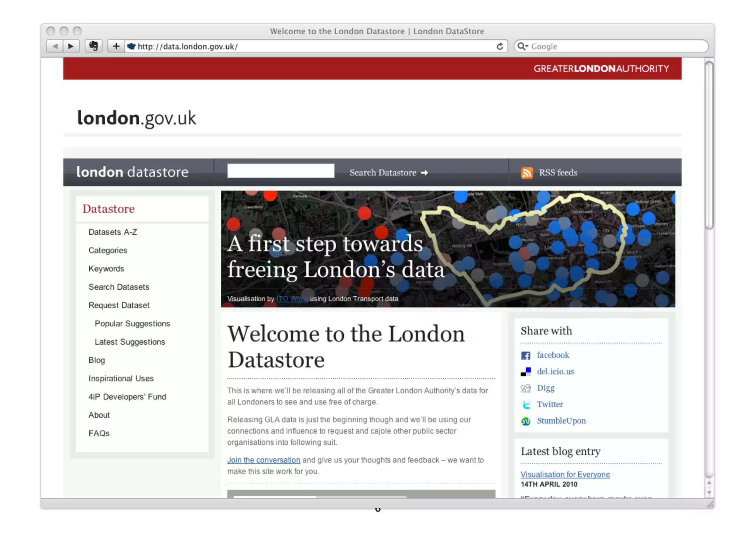The height and width of the screenshot is (534, 756).
Task: Click the reload icon in address bar
Action: [x=499, y=46]
